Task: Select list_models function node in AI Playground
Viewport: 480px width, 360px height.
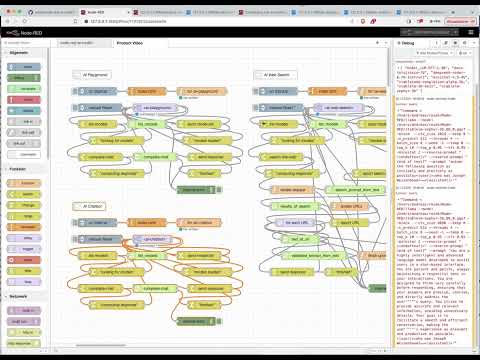Action: pyautogui.click(x=147, y=124)
